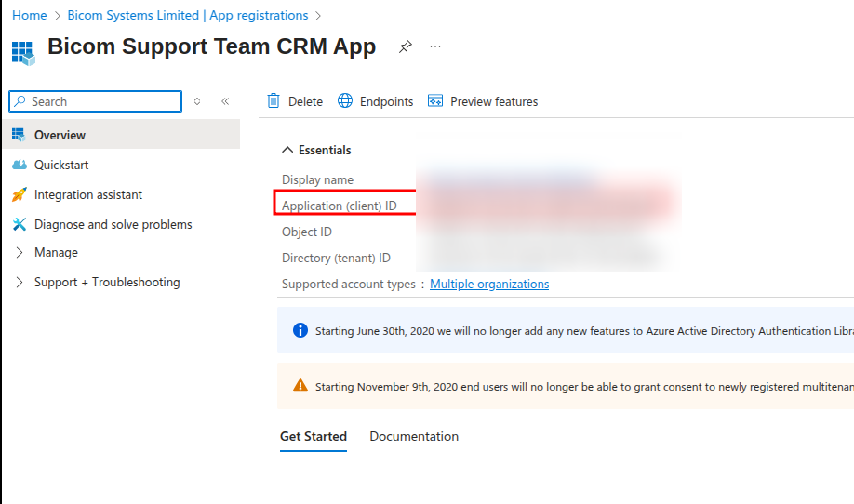The image size is (854, 504).
Task: Focus the sidebar Search field
Action: (x=95, y=101)
